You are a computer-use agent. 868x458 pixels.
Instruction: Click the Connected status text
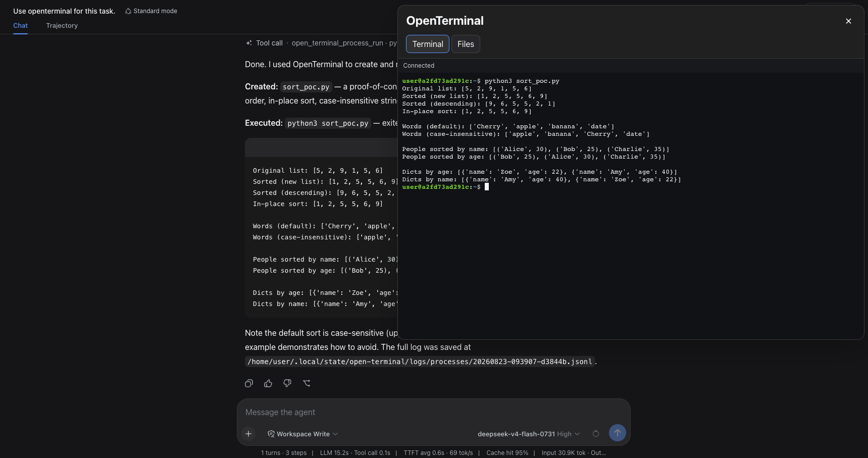point(419,66)
